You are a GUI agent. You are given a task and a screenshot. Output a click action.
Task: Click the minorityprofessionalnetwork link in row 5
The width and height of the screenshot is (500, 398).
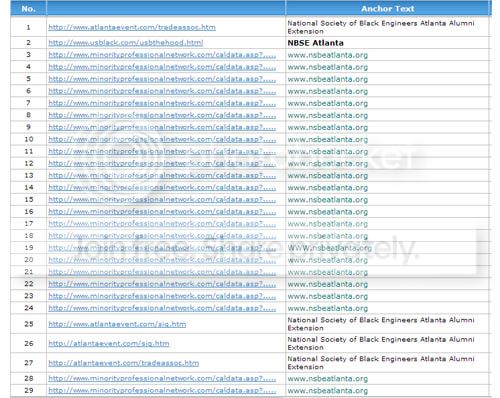pyautogui.click(x=162, y=79)
